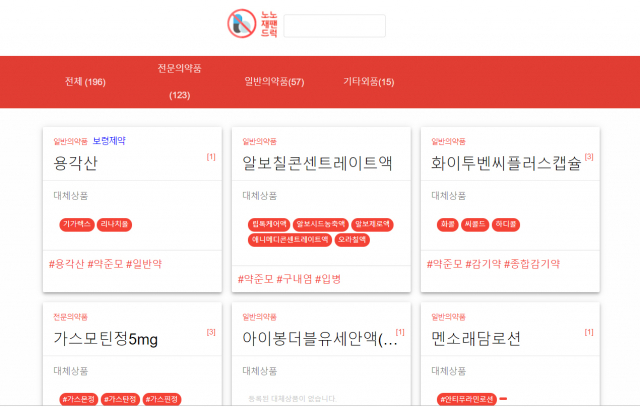Select the 화콜 alternative tag
Image resolution: width=640 pixels, height=407 pixels.
pos(448,224)
